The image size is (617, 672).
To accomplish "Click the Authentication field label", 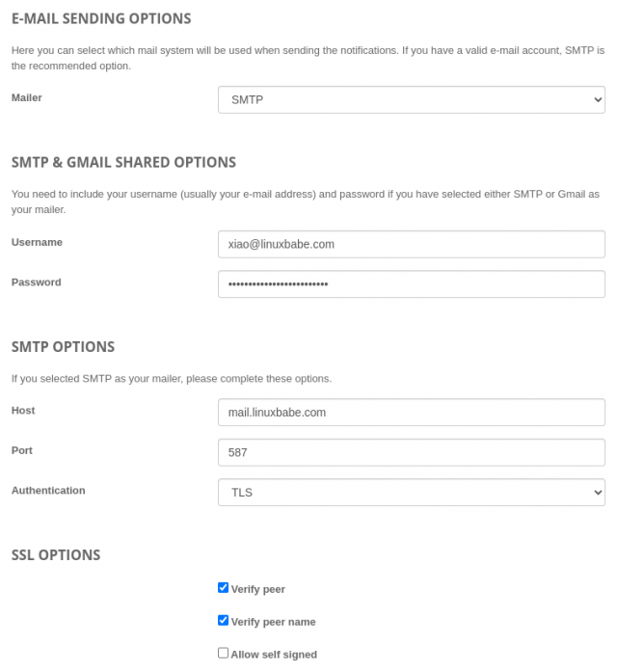I will click(48, 490).
